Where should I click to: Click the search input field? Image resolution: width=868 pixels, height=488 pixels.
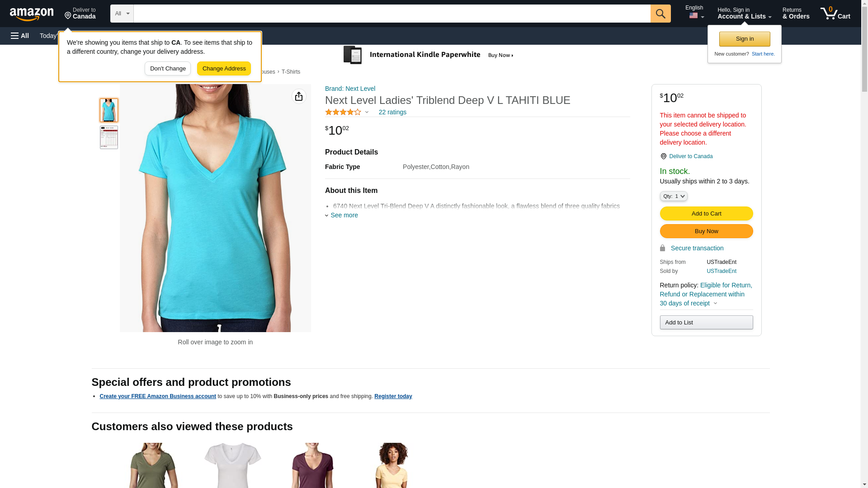coord(392,14)
